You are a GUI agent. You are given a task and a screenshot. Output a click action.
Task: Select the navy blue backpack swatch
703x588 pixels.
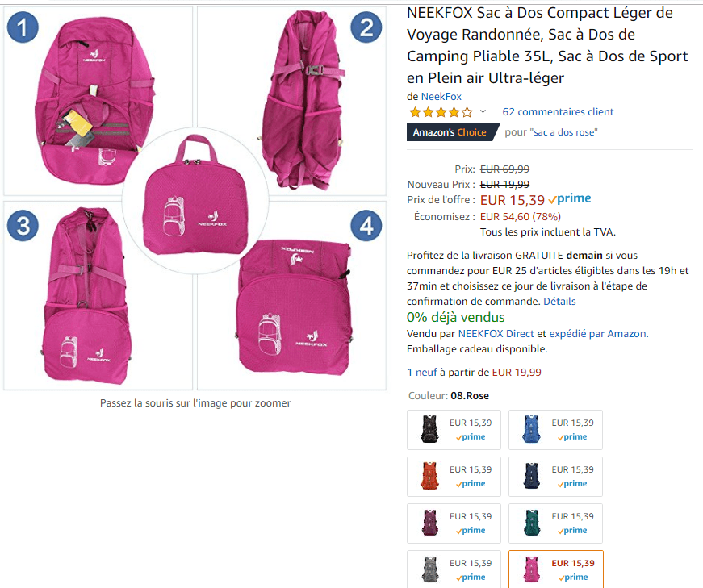[555, 477]
